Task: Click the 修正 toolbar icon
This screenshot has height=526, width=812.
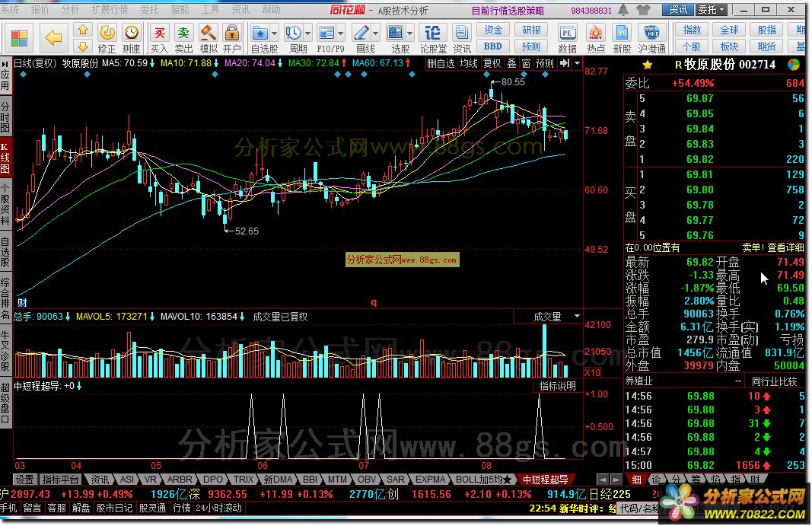Action: pyautogui.click(x=107, y=38)
